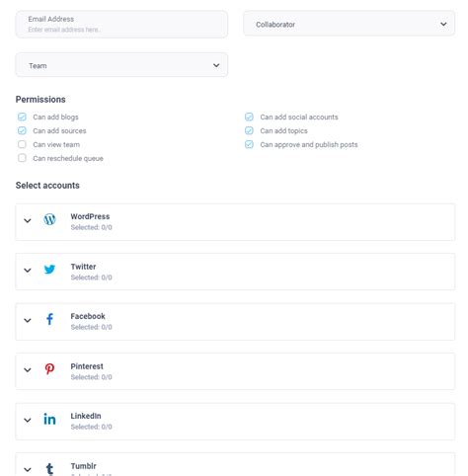This screenshot has width=468, height=476.
Task: Expand the WordPress accounts section
Action: [x=28, y=220]
